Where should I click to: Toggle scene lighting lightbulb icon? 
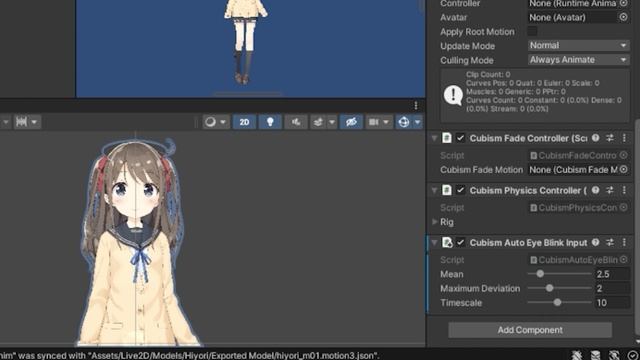(x=270, y=122)
